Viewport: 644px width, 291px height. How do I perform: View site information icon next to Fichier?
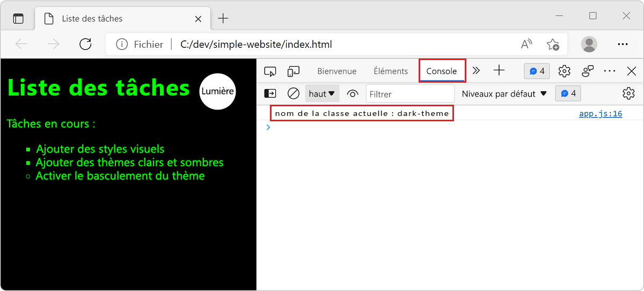pyautogui.click(x=122, y=44)
